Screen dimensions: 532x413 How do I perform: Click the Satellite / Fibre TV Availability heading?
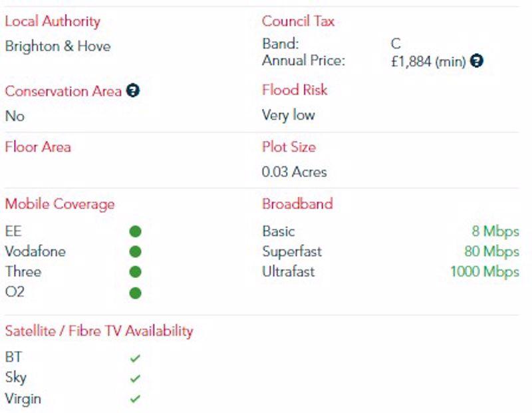coord(99,331)
